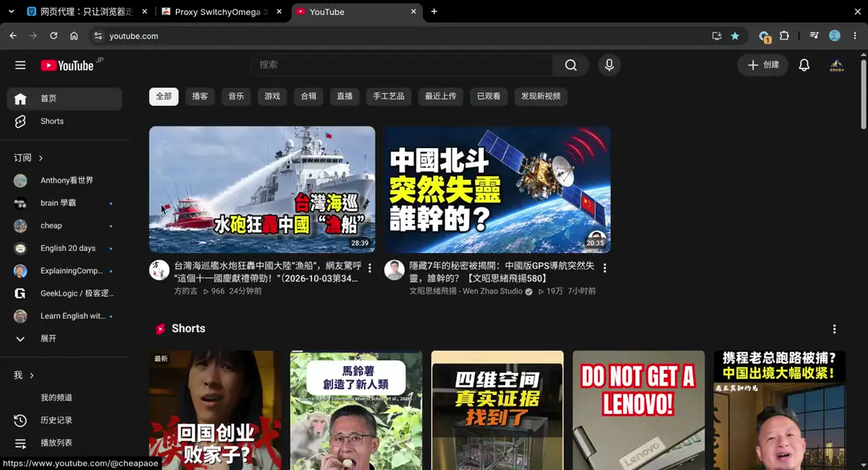Viewport: 868px width, 470px height.
Task: Bookmark page with the star icon
Action: [735, 36]
